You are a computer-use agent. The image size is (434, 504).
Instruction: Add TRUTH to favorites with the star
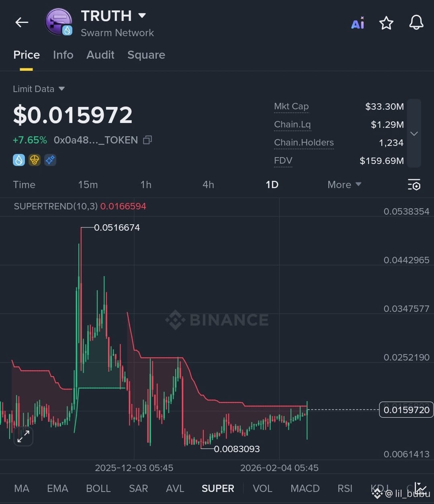[x=386, y=23]
